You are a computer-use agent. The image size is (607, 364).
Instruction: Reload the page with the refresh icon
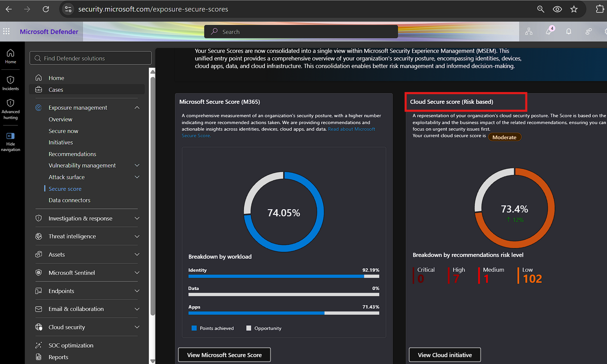pos(46,9)
